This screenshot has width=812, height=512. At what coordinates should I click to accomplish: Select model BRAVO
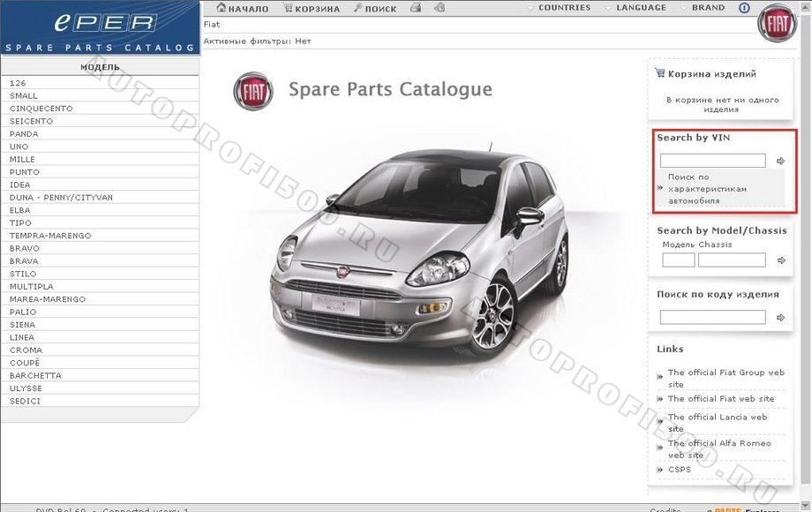click(100, 248)
